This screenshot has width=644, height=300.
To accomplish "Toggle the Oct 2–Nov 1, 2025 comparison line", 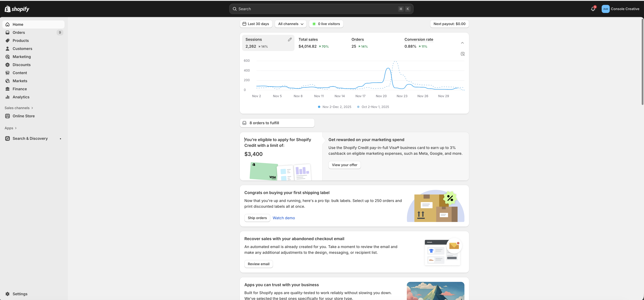I will click(x=373, y=107).
